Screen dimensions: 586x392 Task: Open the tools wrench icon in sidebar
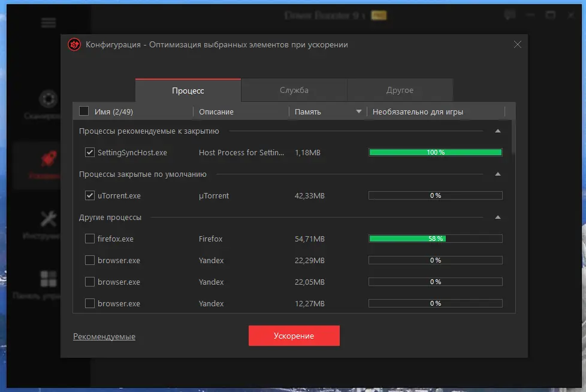pos(49,219)
